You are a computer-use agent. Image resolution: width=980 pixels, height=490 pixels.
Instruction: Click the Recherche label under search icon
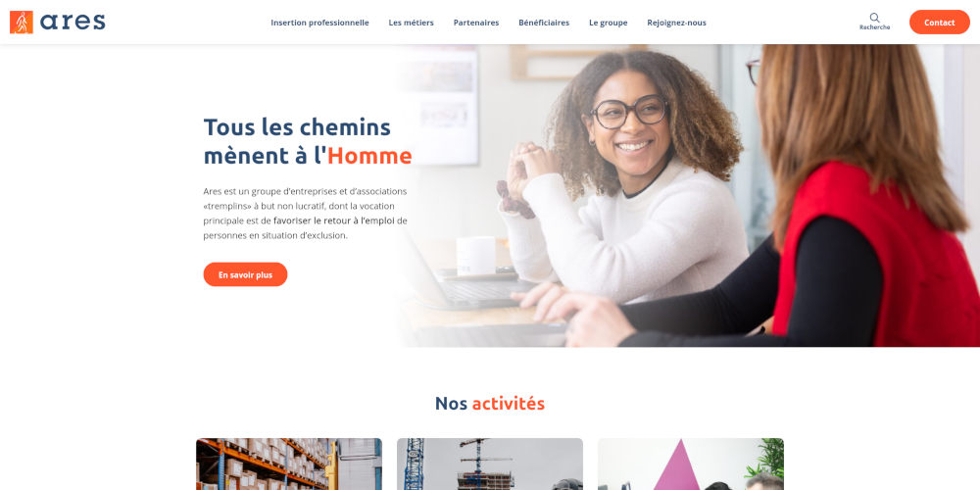click(874, 27)
